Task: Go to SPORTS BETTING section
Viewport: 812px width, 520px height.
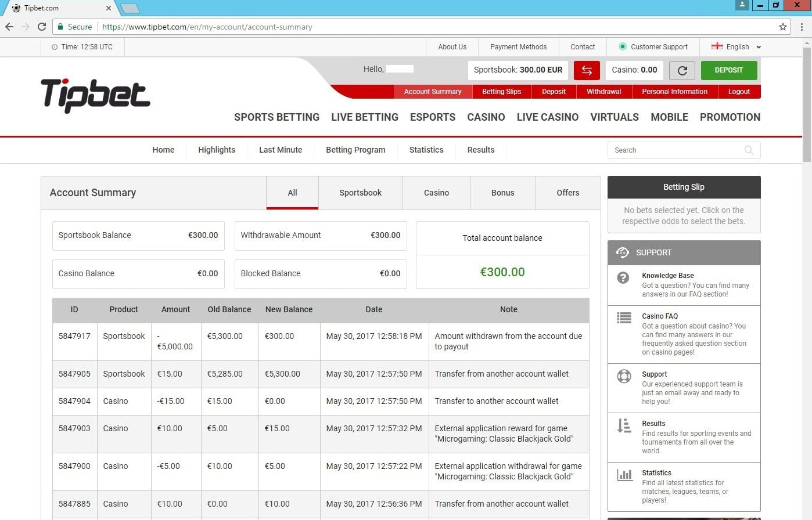Action: pyautogui.click(x=276, y=117)
